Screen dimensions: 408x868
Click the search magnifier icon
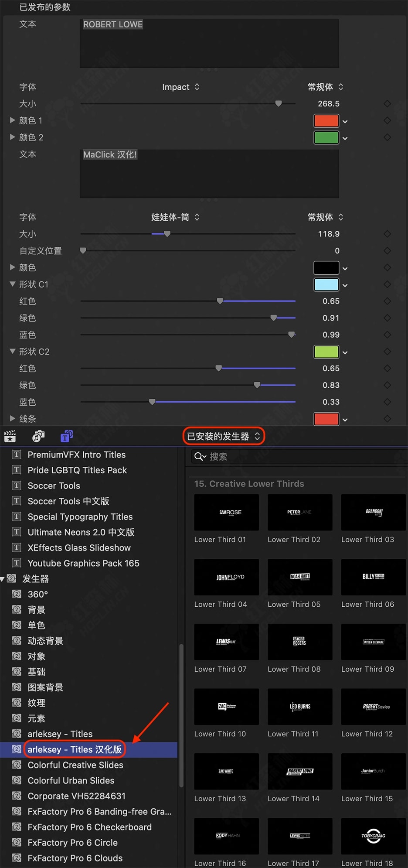click(200, 457)
